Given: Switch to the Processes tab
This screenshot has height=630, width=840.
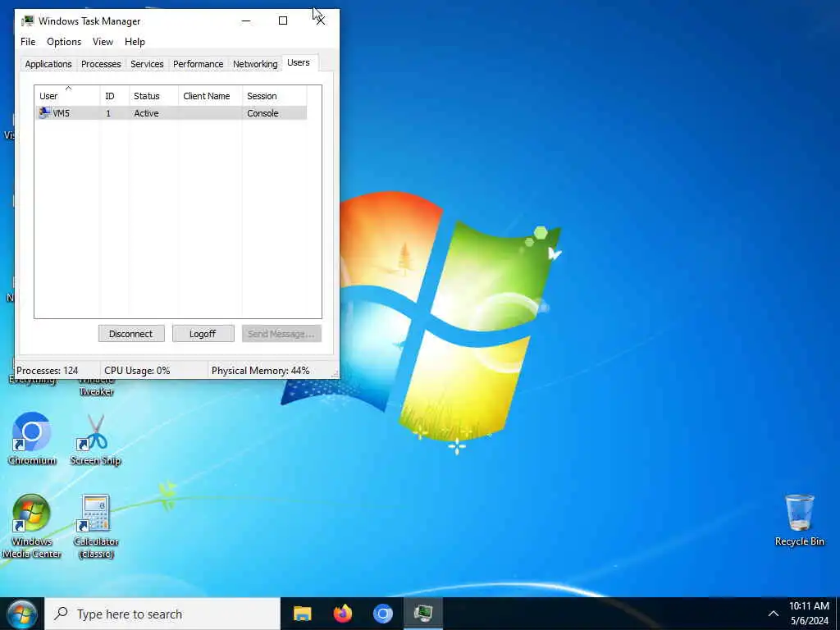Looking at the screenshot, I should 101,64.
